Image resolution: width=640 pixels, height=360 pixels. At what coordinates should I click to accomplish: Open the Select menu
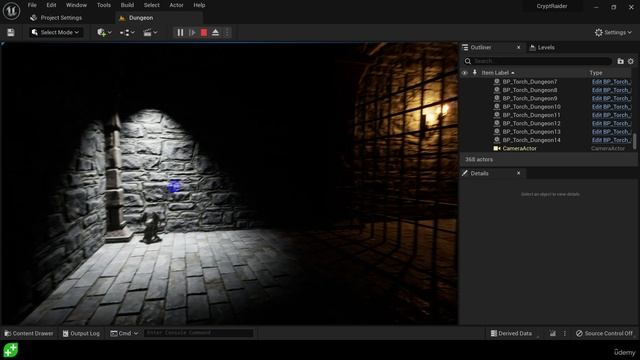click(x=151, y=5)
